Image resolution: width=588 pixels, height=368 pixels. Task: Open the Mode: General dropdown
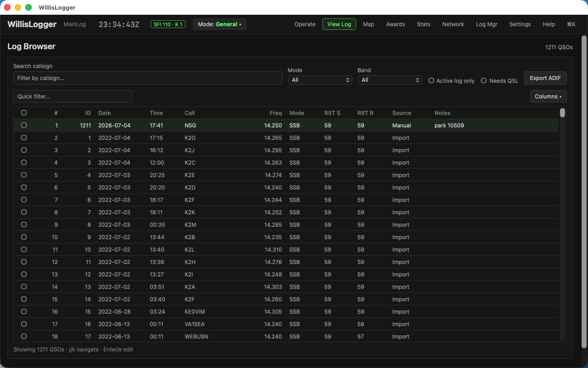tap(220, 24)
